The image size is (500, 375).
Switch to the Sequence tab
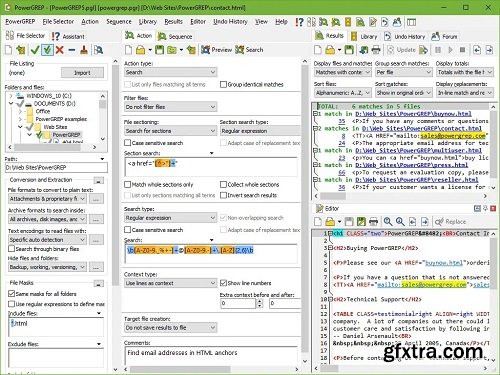(175, 36)
